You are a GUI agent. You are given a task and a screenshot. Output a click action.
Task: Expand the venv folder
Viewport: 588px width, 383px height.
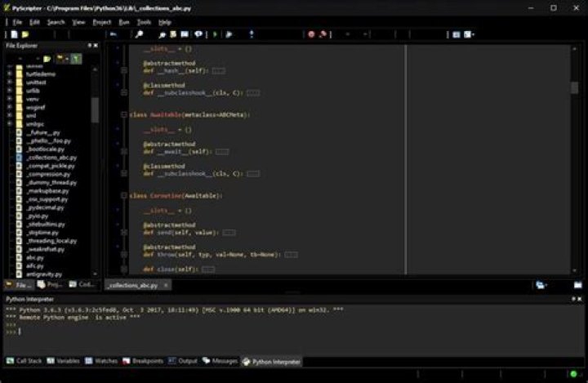pos(10,99)
